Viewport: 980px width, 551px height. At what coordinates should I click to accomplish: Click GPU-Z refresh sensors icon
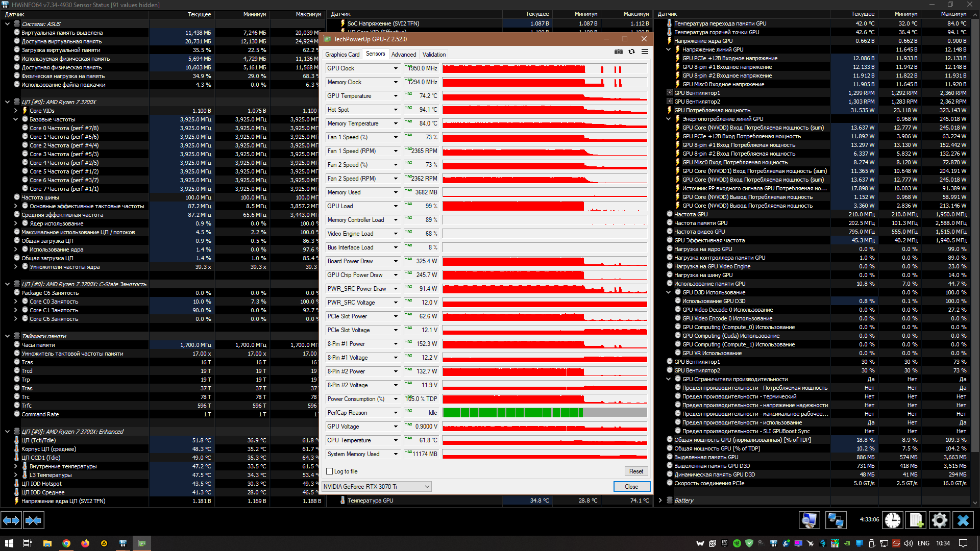coord(631,52)
